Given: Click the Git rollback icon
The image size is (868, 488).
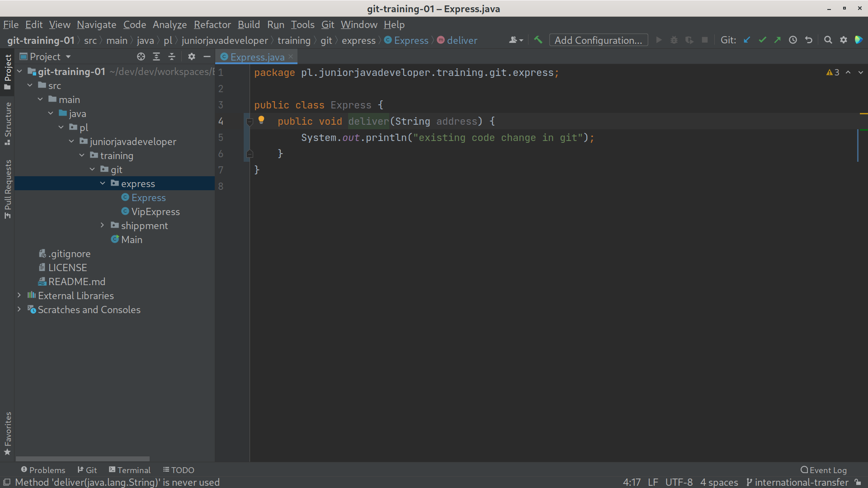Looking at the screenshot, I should [x=809, y=40].
